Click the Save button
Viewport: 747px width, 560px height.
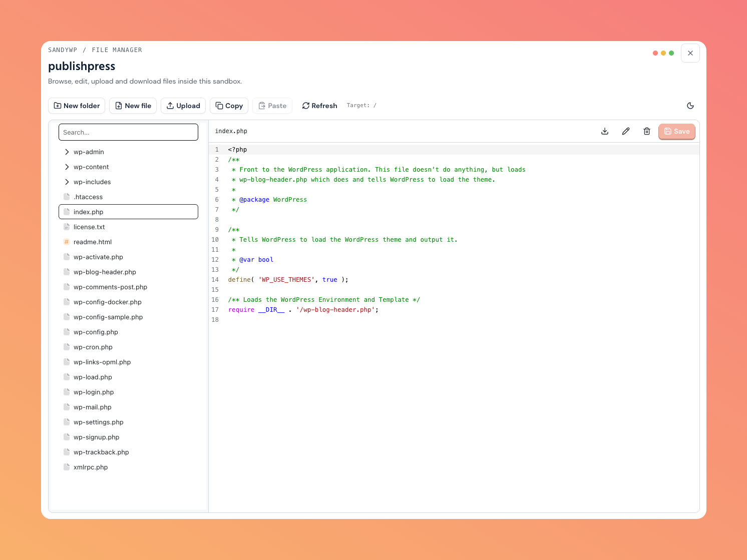(677, 132)
